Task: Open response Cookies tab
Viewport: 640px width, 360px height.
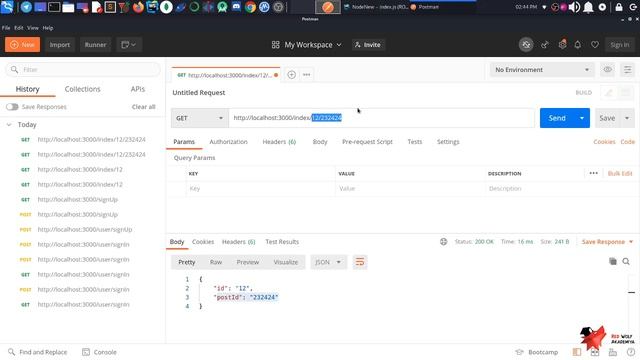Action: pos(203,242)
